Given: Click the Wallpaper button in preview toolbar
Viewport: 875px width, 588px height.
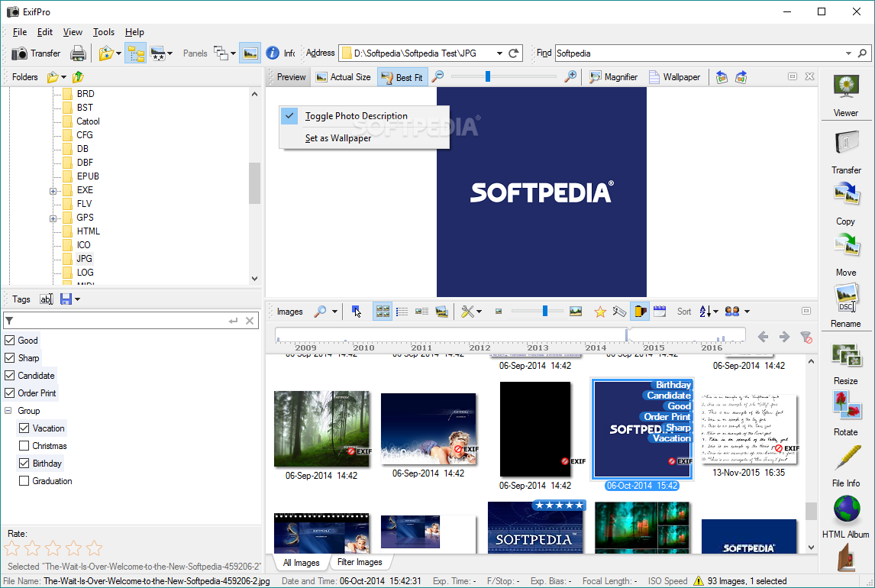Looking at the screenshot, I should coord(674,77).
